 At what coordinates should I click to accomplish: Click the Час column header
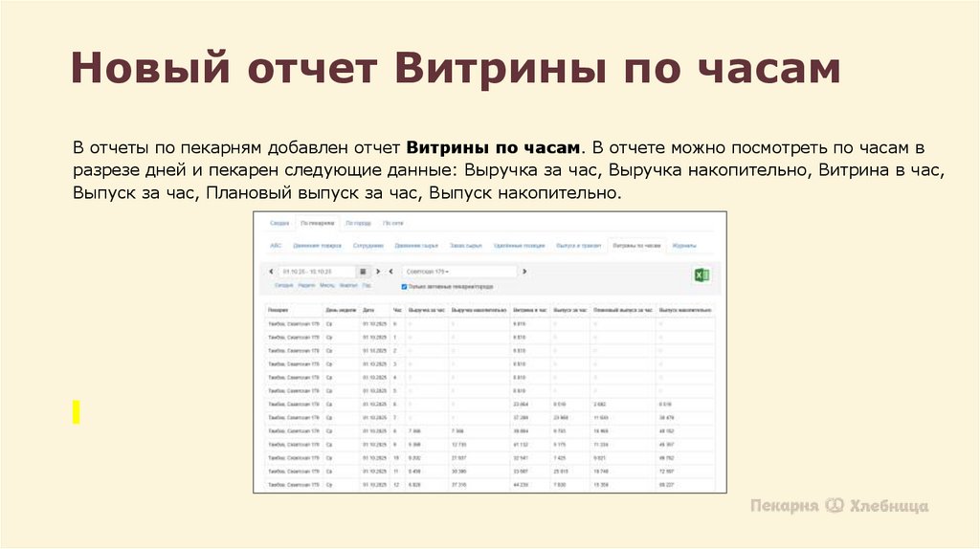click(397, 310)
